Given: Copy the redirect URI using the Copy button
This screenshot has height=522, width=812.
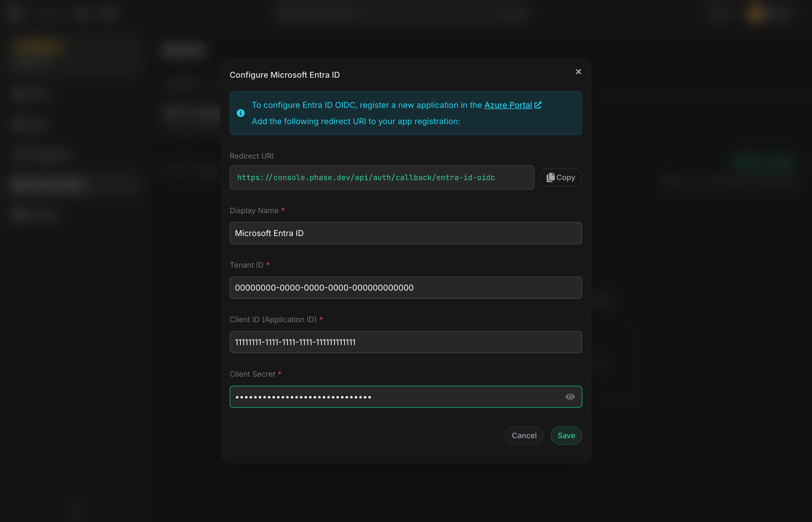Looking at the screenshot, I should pyautogui.click(x=560, y=177).
